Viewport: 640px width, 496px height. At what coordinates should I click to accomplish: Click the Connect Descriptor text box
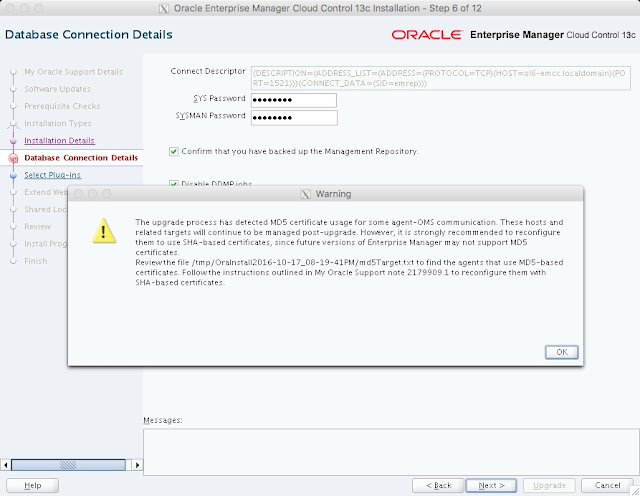440,78
